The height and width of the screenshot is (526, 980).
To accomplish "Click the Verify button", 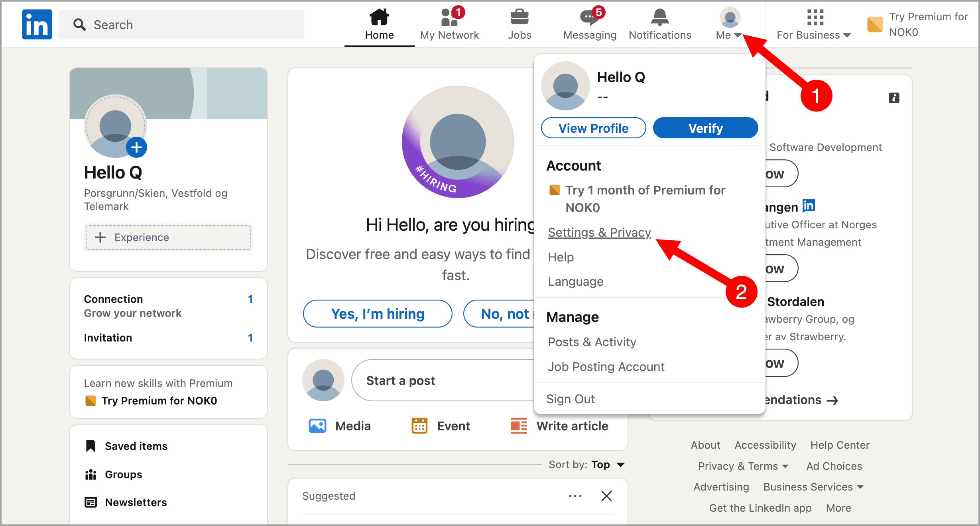I will [705, 128].
